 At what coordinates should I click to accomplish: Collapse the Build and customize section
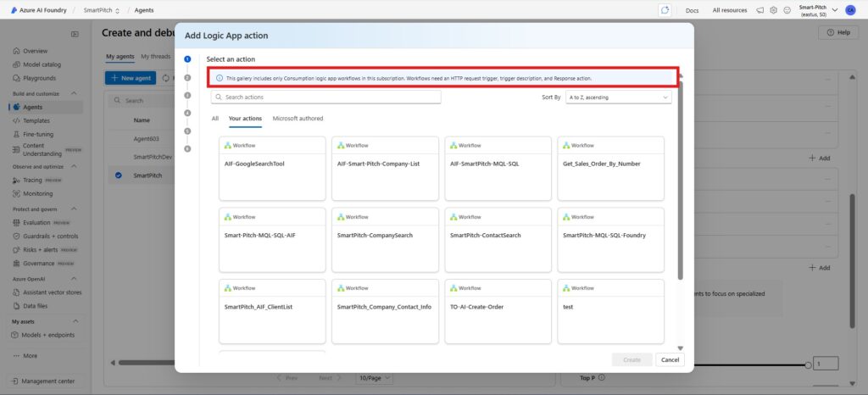point(79,93)
